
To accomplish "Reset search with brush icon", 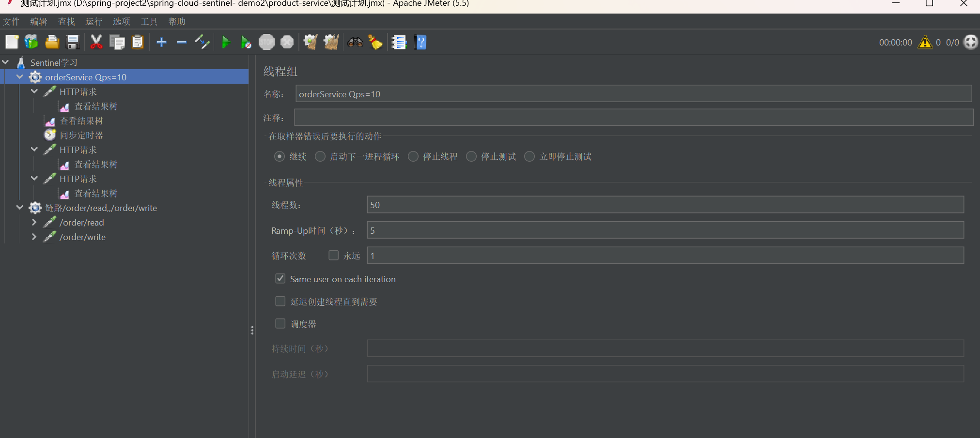I will click(375, 42).
